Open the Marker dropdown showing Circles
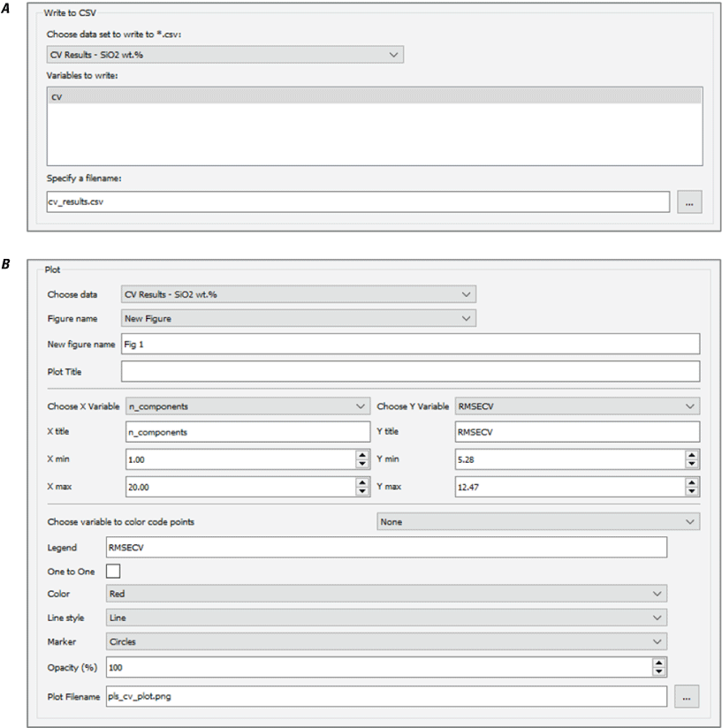This screenshot has width=722, height=728. click(385, 641)
